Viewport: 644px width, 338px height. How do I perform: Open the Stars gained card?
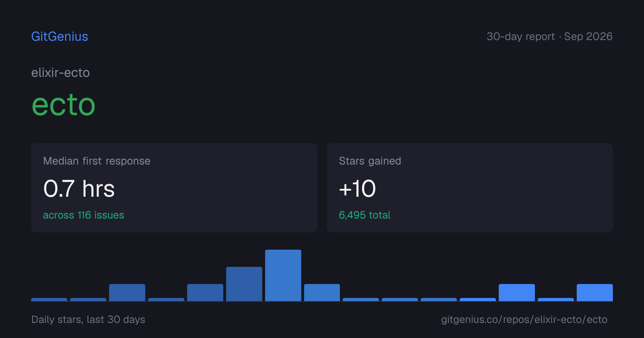470,188
